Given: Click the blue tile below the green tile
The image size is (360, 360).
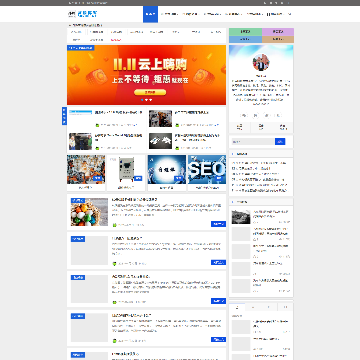Looking at the screenshot, I should (x=245, y=39).
